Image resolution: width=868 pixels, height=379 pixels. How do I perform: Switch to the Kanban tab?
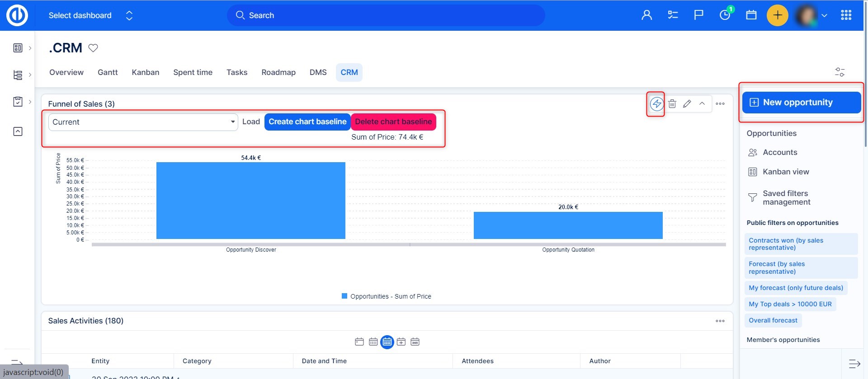[x=145, y=72]
